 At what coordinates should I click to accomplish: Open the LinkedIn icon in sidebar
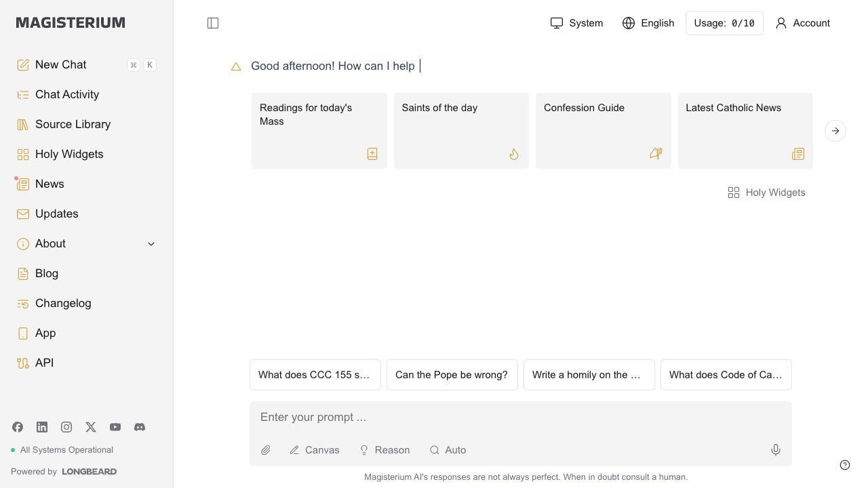coord(42,427)
